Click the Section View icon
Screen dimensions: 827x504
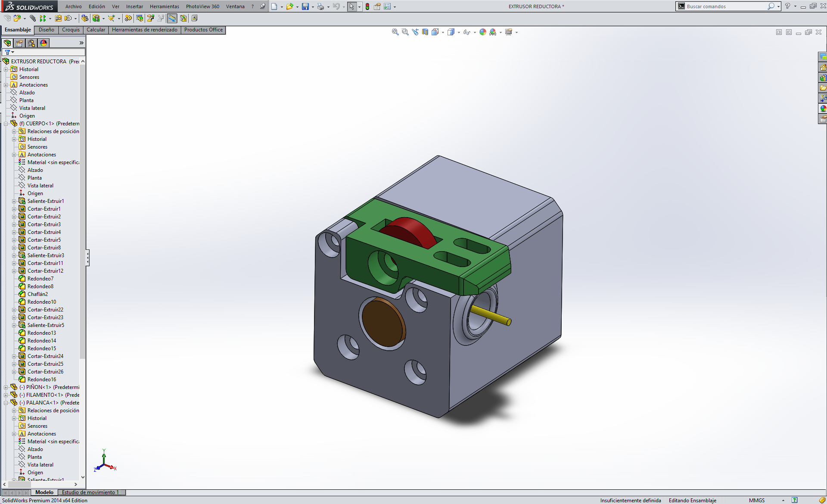pyautogui.click(x=425, y=32)
